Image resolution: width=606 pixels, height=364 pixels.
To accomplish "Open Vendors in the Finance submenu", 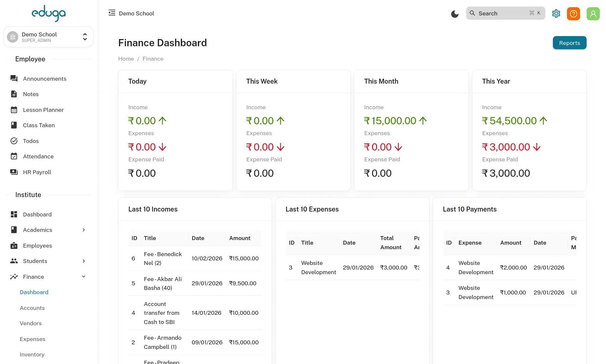I will point(31,323).
